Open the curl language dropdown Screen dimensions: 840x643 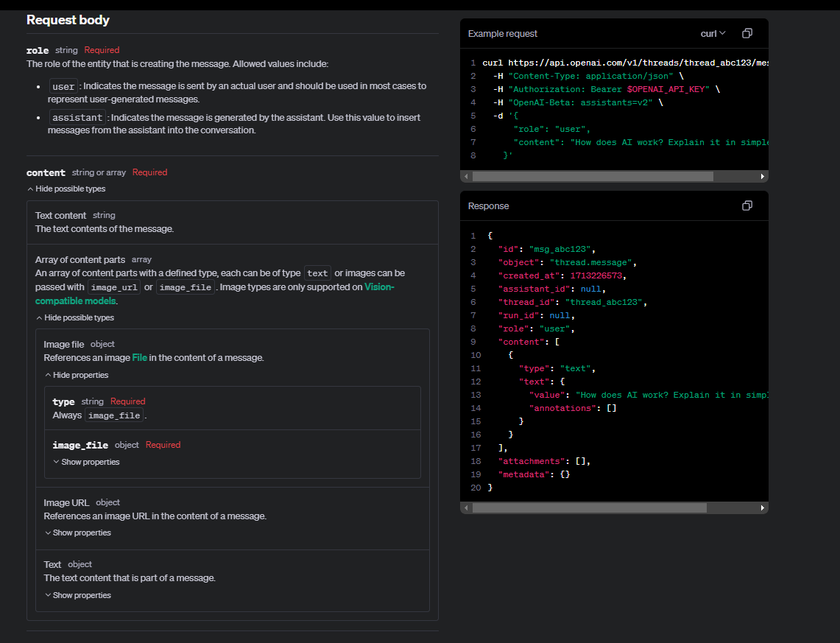tap(713, 34)
